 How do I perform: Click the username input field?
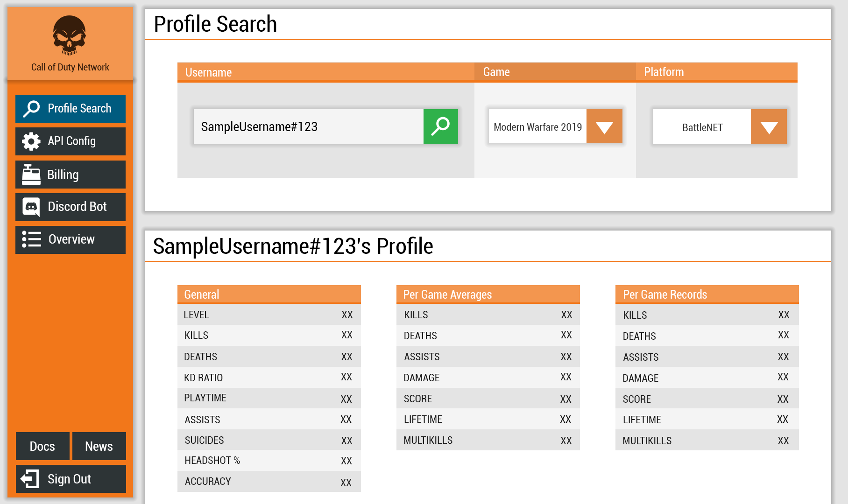(x=309, y=126)
